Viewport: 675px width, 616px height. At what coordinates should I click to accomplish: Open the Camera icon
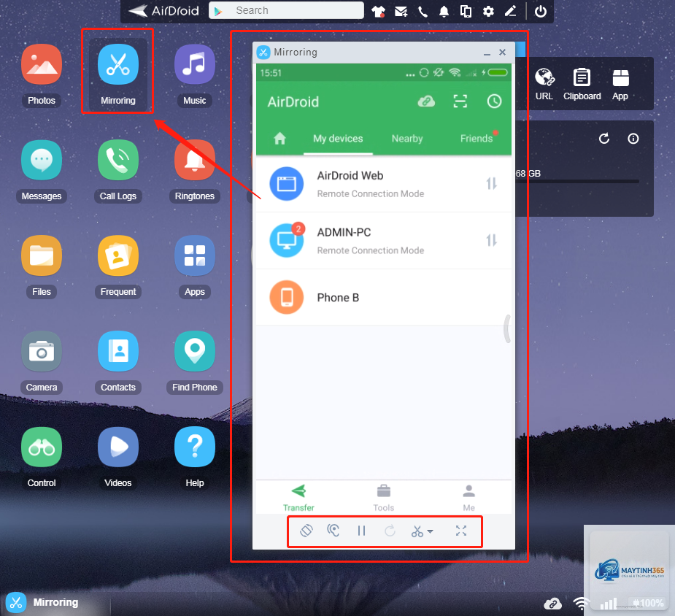click(x=42, y=351)
